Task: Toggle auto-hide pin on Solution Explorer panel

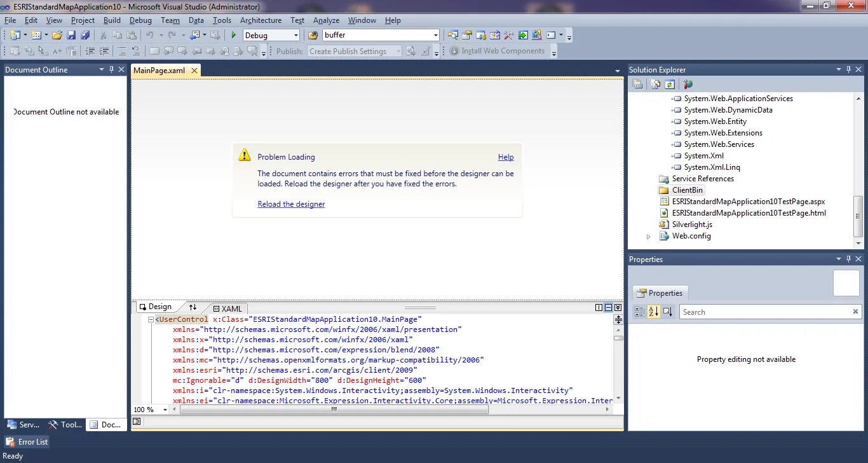Action: [848, 69]
